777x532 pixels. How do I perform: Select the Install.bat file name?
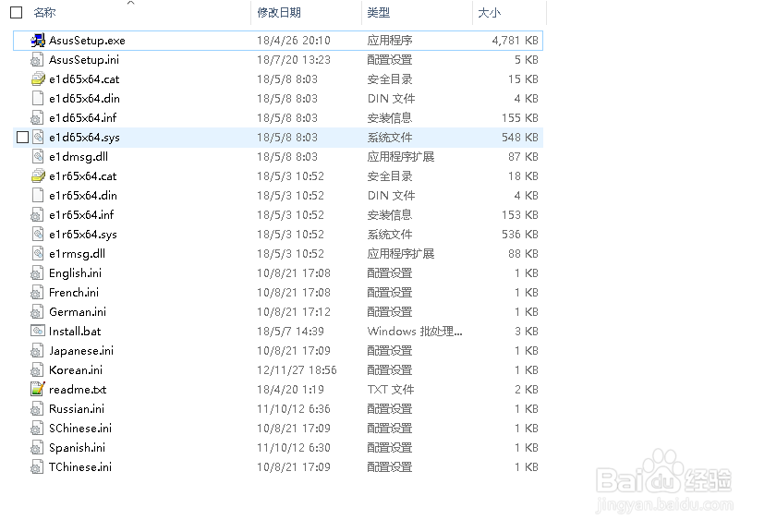click(x=75, y=331)
